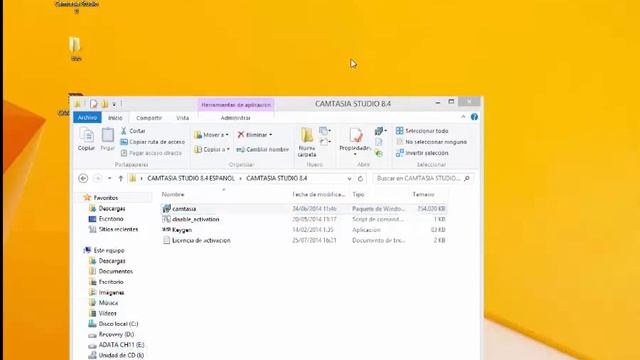Open Música folder
The image size is (640, 360).
[x=108, y=303]
